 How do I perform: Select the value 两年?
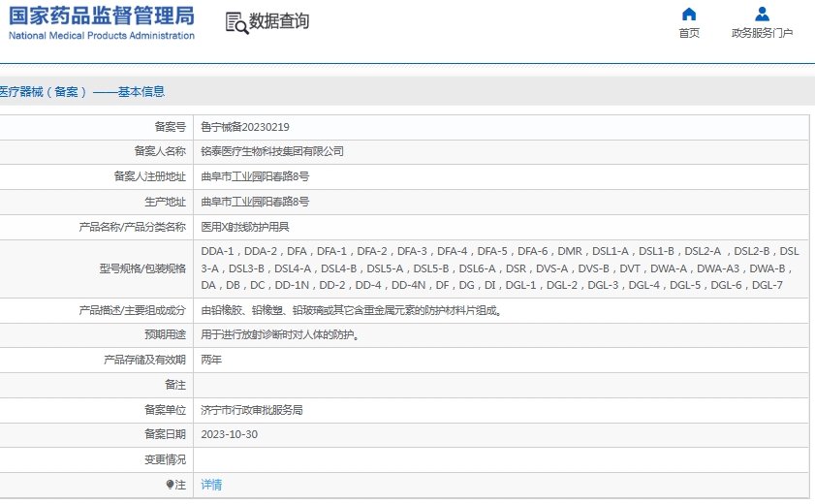[x=211, y=360]
